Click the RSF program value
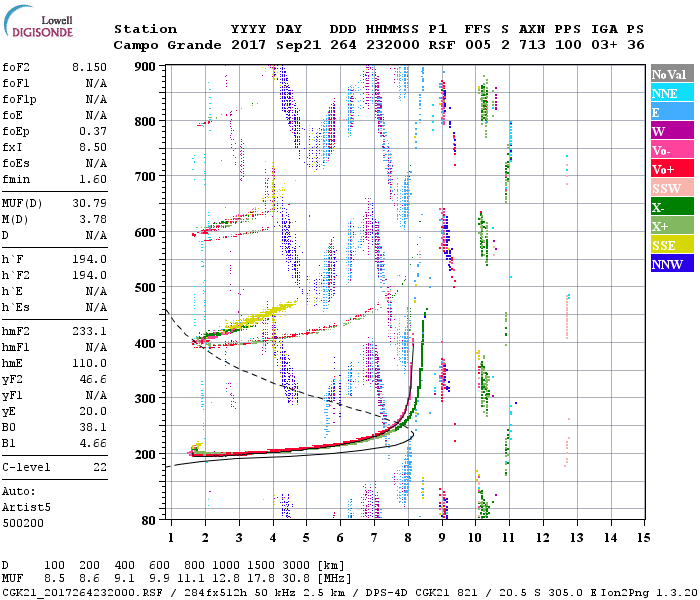Image resolution: width=700 pixels, height=600 pixels. point(442,45)
